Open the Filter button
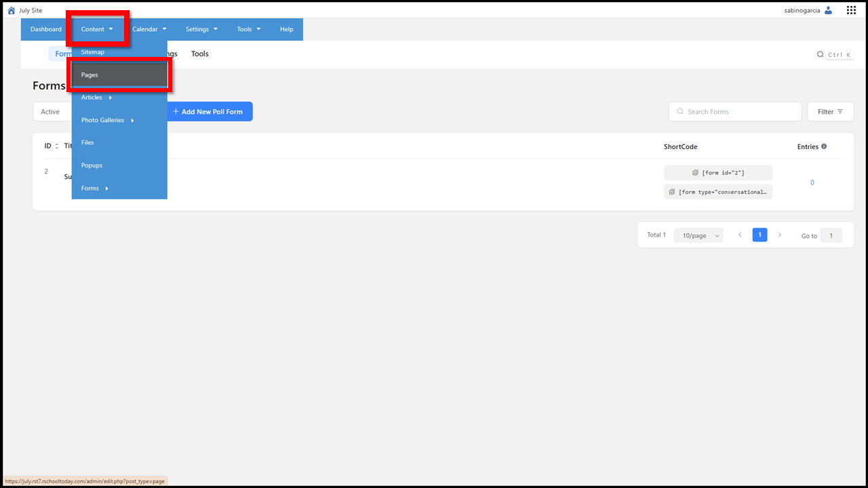 [831, 112]
